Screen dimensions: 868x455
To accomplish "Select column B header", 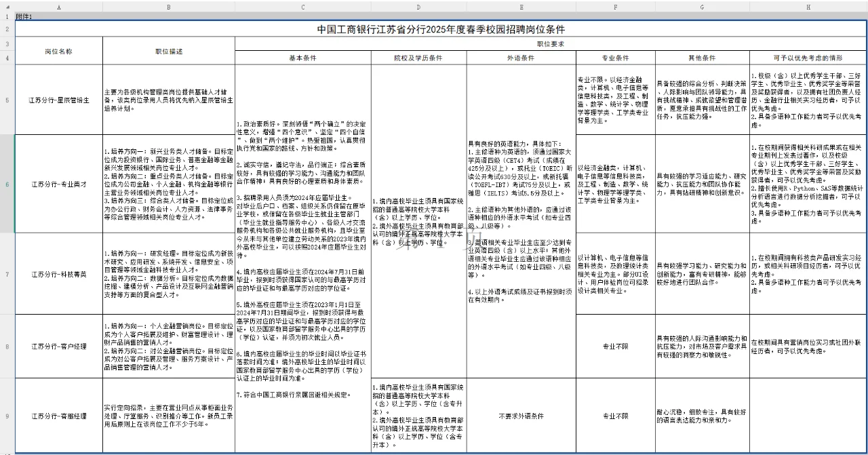I will (169, 7).
